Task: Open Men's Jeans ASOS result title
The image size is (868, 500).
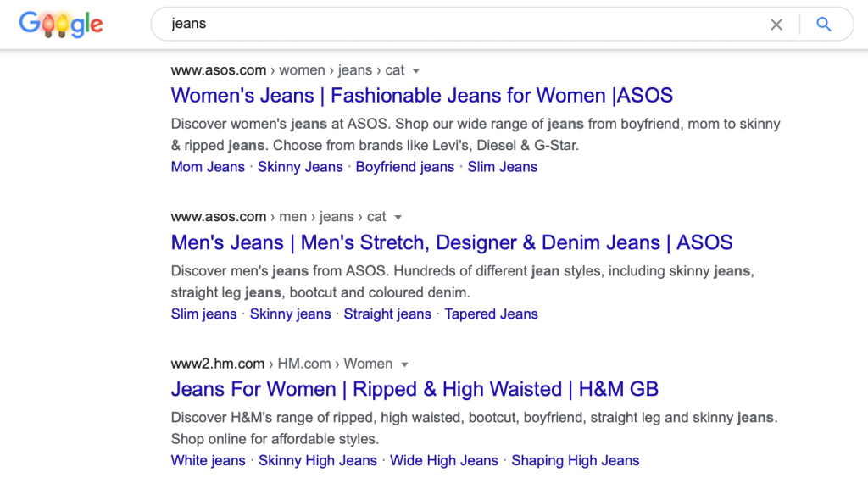Action: point(452,242)
